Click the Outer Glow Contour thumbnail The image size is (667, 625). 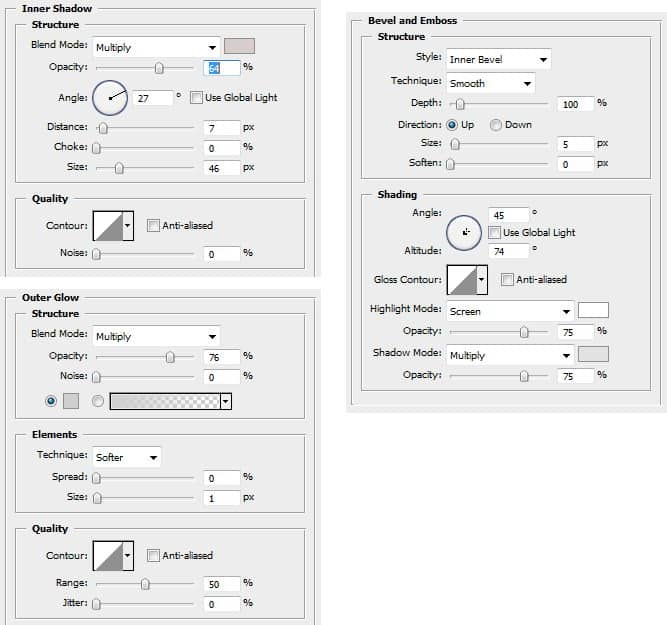pyautogui.click(x=108, y=556)
